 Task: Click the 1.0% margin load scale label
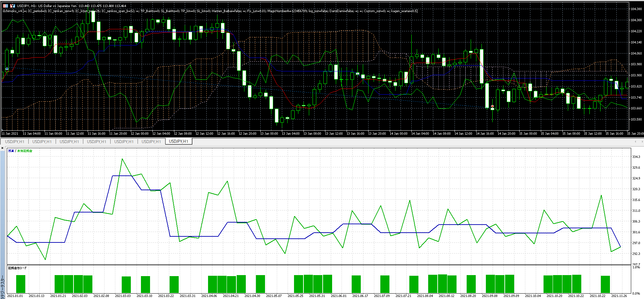click(636, 267)
